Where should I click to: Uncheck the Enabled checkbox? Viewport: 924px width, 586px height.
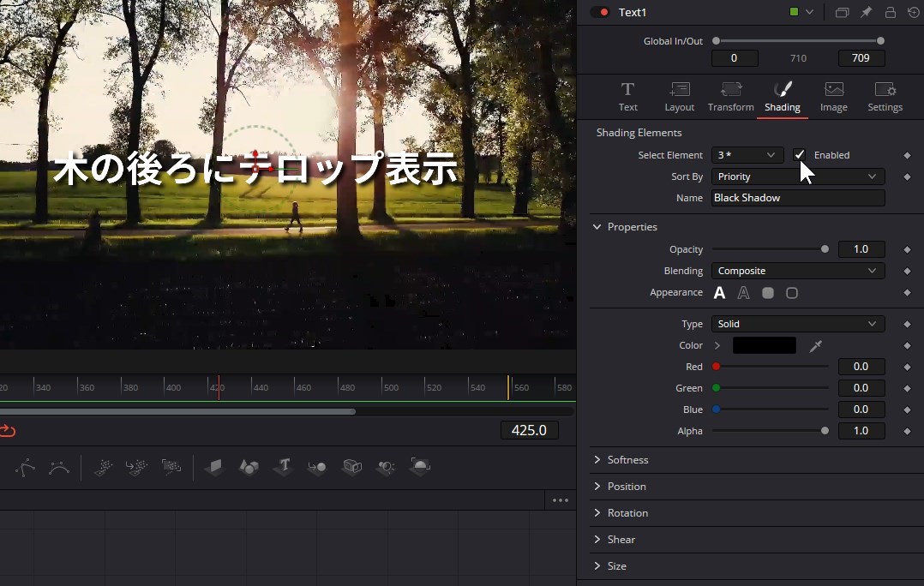799,155
